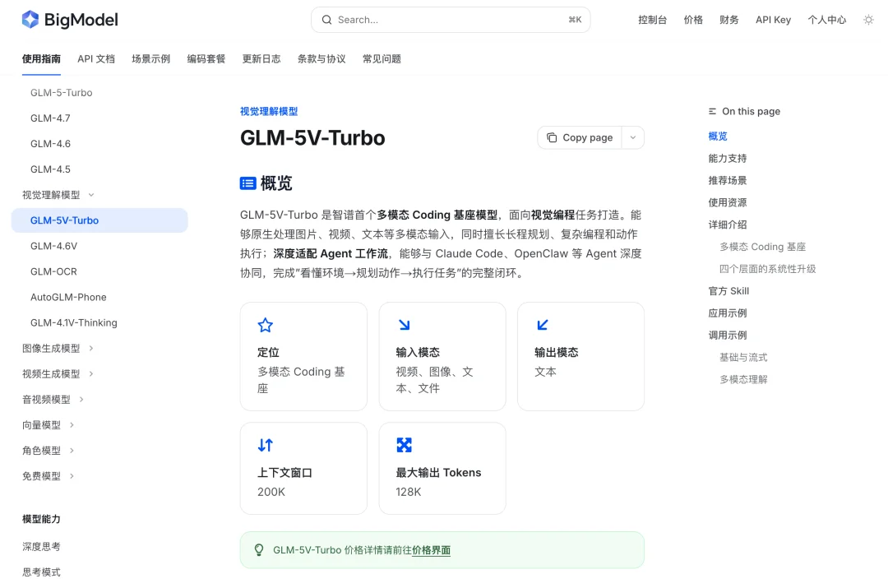
Task: Click the inward arrow icon above 输入模态
Action: [404, 324]
